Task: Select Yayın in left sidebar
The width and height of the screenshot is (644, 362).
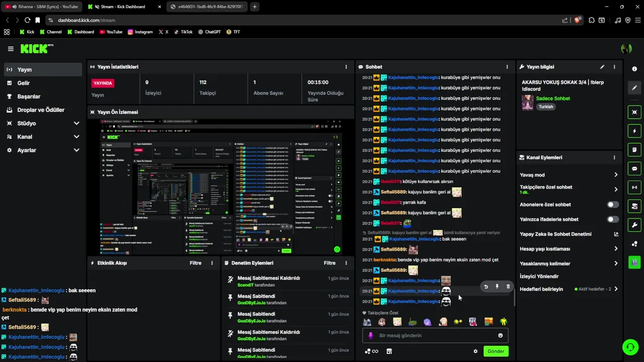Action: (43, 69)
